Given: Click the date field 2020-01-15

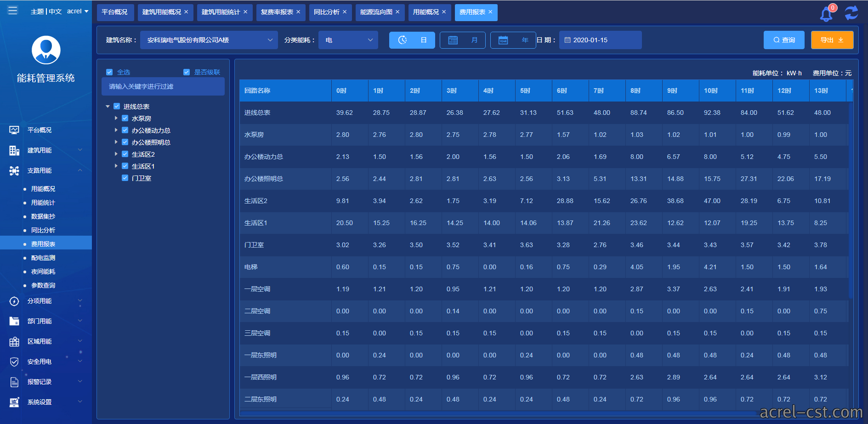Looking at the screenshot, I should click(600, 40).
